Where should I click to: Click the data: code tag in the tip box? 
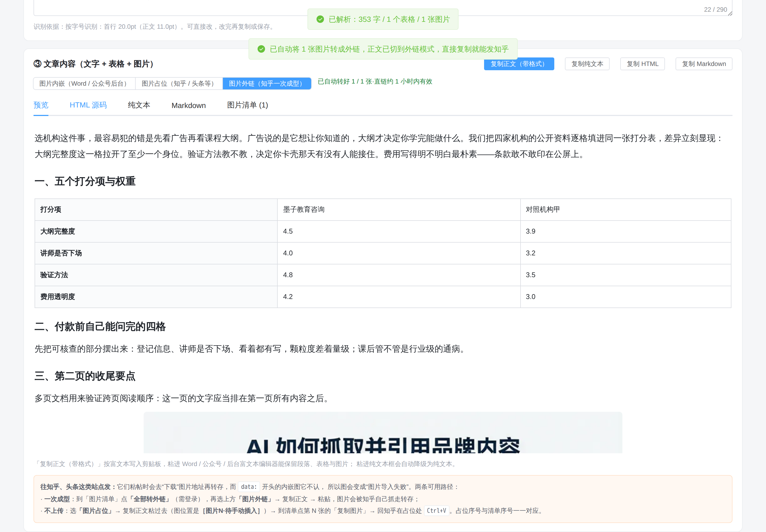click(249, 487)
